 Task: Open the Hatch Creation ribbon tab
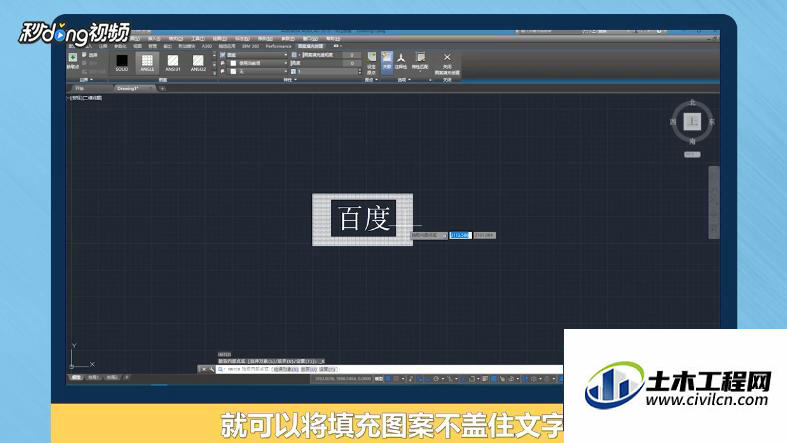point(311,46)
